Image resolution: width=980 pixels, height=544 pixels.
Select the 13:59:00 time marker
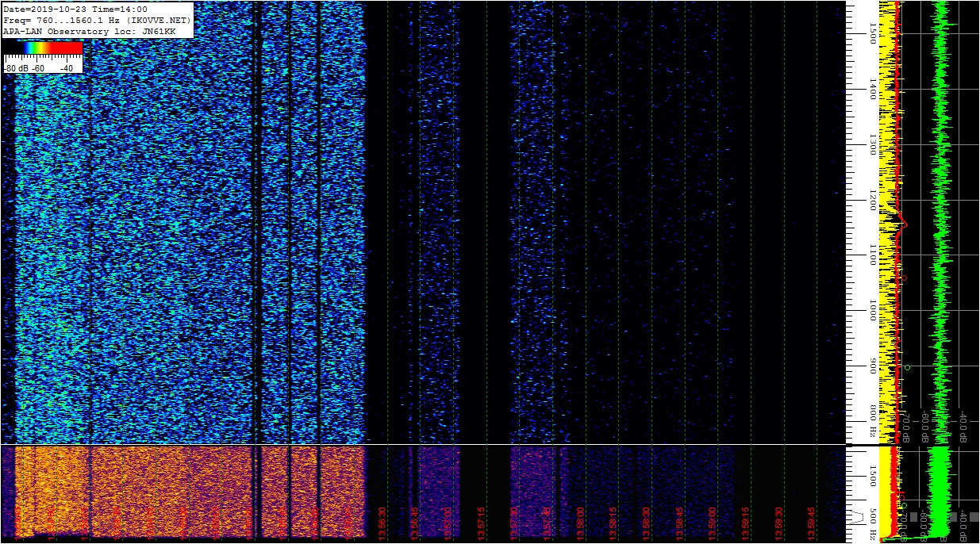point(712,524)
